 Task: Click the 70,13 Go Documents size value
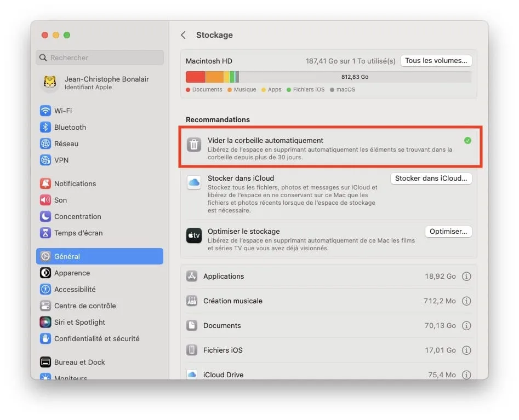pos(440,326)
